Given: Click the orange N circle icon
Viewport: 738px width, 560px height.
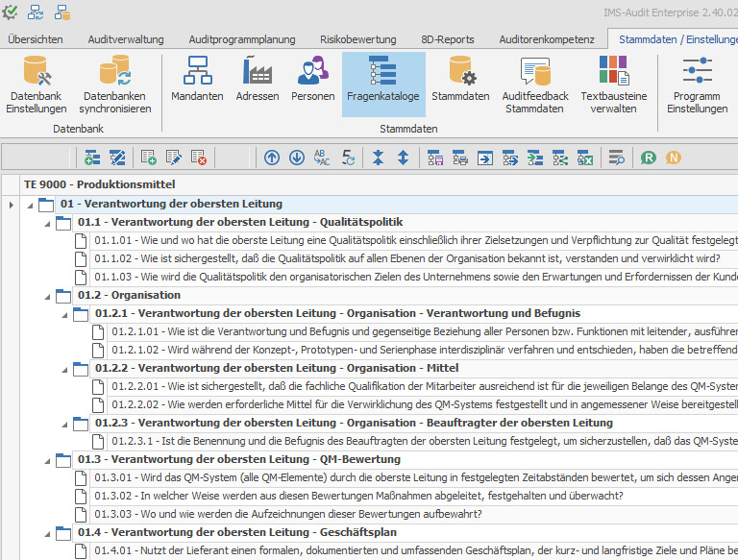Looking at the screenshot, I should pos(673,158).
